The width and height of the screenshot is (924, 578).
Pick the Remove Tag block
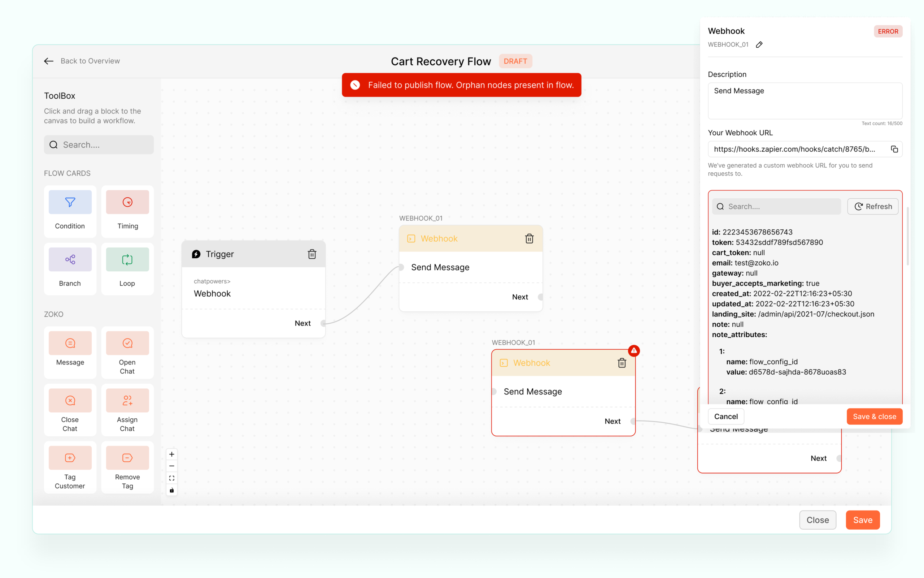127,467
